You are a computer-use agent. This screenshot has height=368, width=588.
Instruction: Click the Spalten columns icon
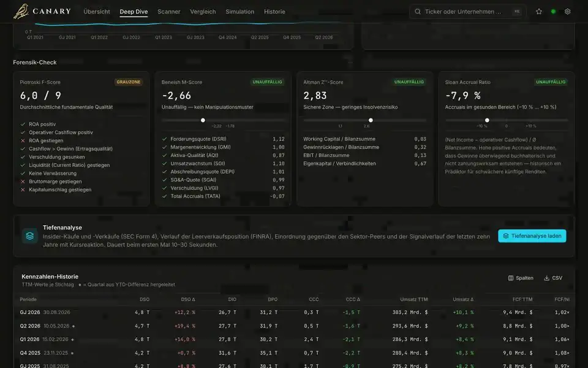510,278
